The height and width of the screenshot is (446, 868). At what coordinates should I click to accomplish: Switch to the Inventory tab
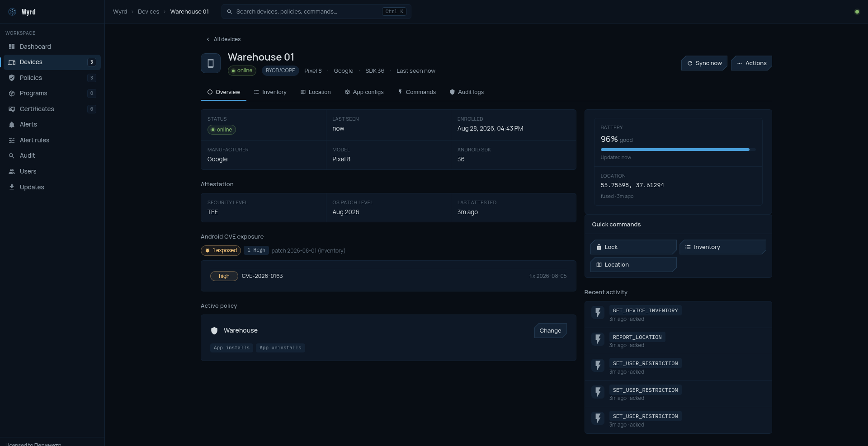click(x=270, y=92)
